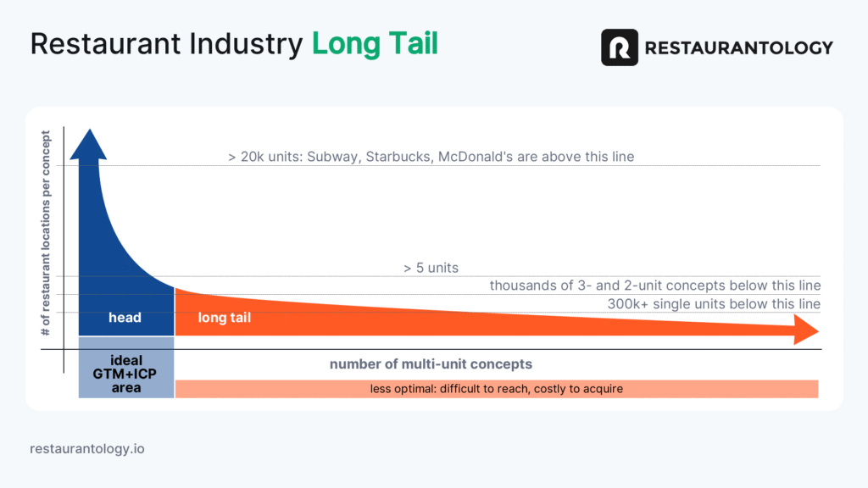The width and height of the screenshot is (868, 488).
Task: Click the ideal GTM+ICP area box
Action: point(126,368)
